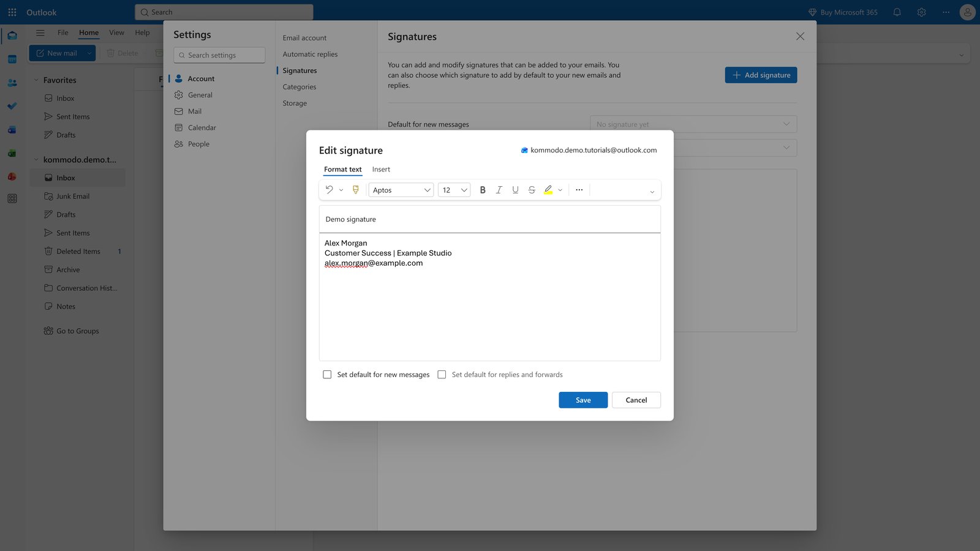This screenshot has height=551, width=980.
Task: Open notifications bell icon
Action: (x=897, y=12)
